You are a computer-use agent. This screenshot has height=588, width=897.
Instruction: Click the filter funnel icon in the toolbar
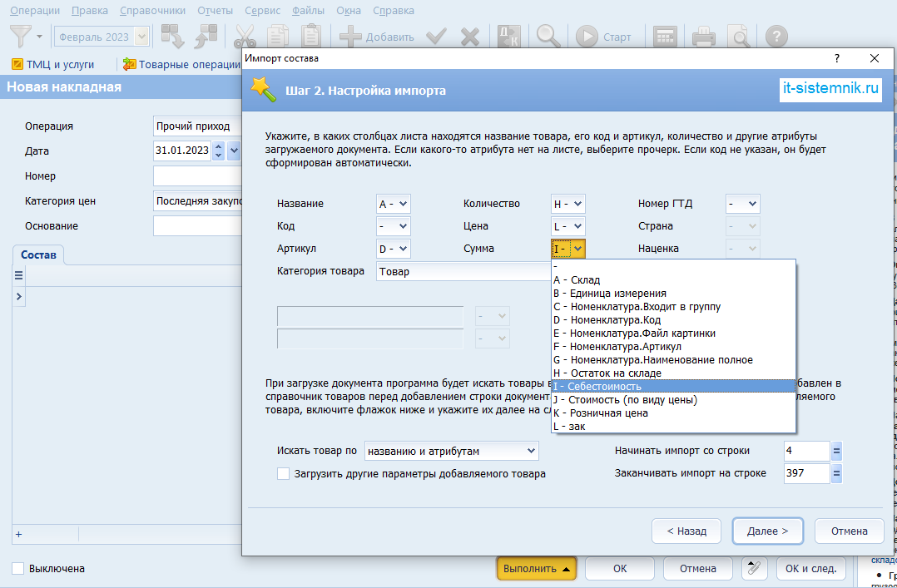(22, 37)
